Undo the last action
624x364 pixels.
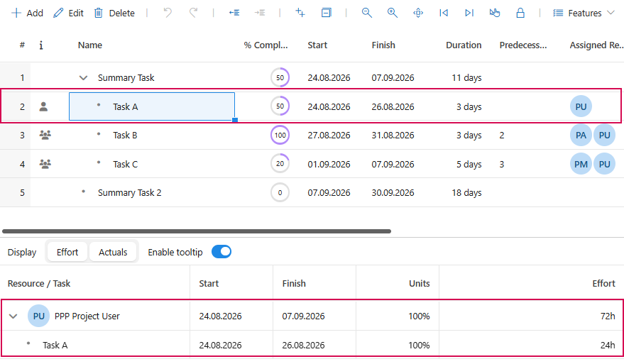(168, 13)
